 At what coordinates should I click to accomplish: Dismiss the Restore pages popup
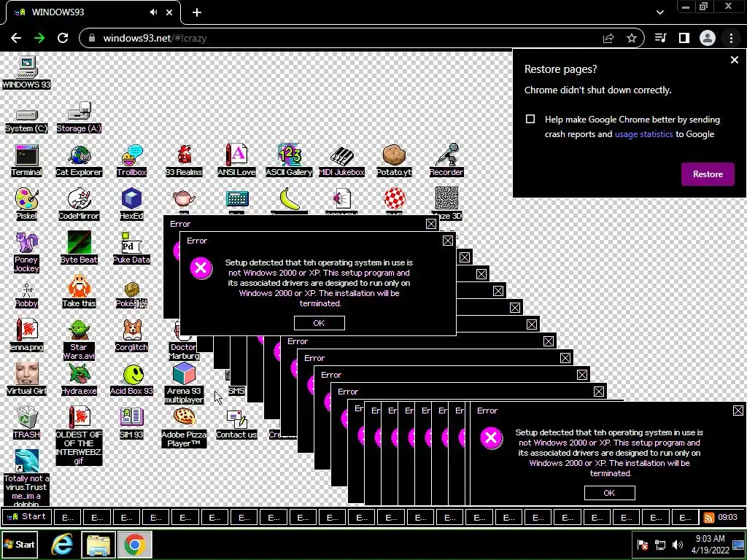734,60
